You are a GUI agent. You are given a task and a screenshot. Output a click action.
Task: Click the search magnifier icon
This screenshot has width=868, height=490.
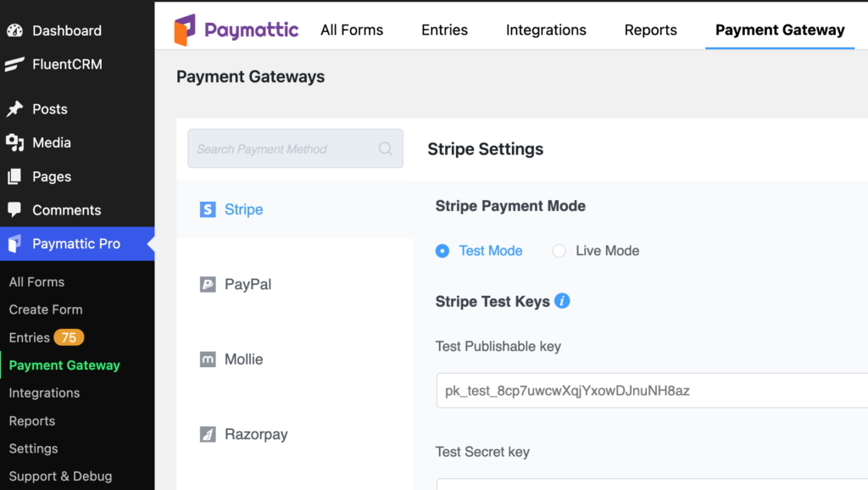[386, 148]
